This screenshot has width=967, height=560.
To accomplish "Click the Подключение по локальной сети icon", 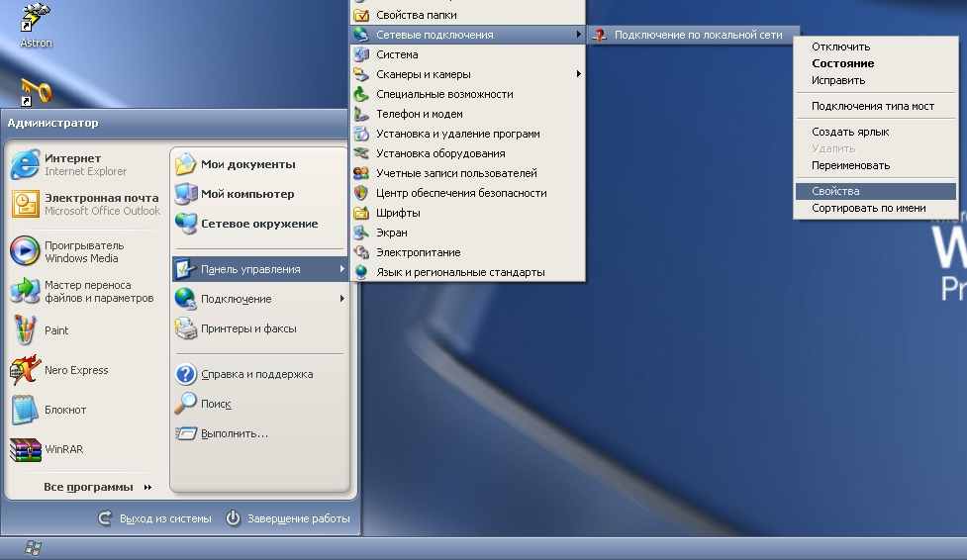I will click(600, 36).
